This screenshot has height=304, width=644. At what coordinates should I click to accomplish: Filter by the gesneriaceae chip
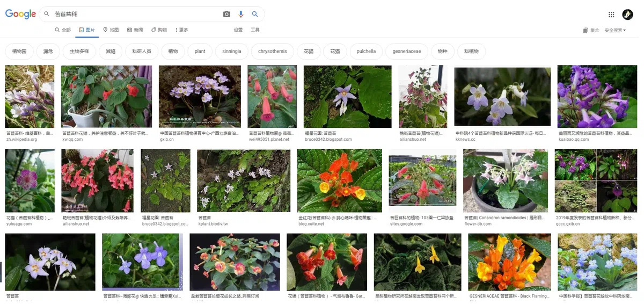click(x=407, y=52)
